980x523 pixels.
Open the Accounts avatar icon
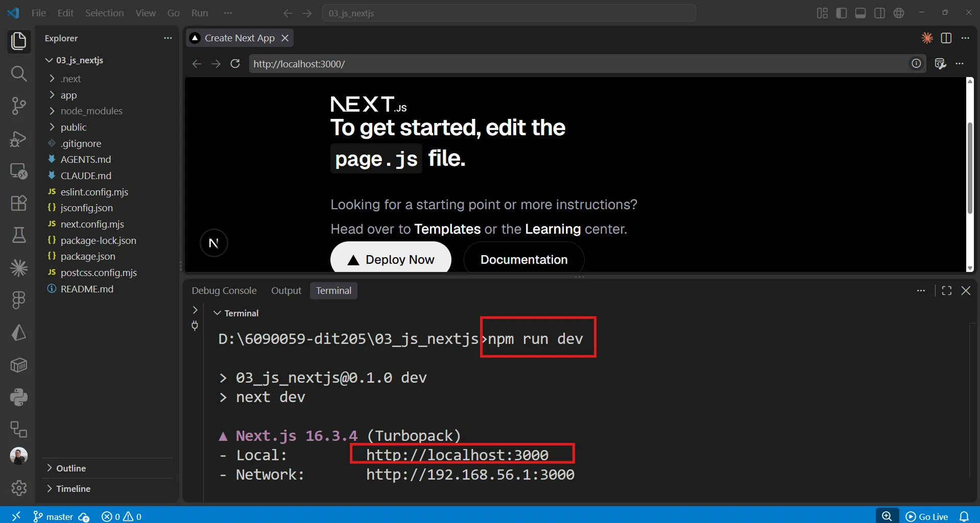coord(19,456)
